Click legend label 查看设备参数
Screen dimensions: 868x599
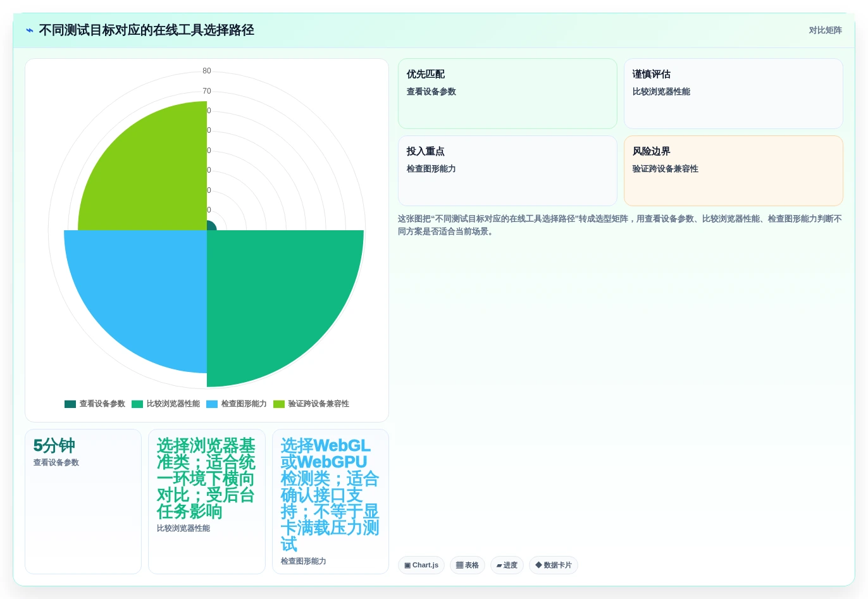tap(102, 404)
